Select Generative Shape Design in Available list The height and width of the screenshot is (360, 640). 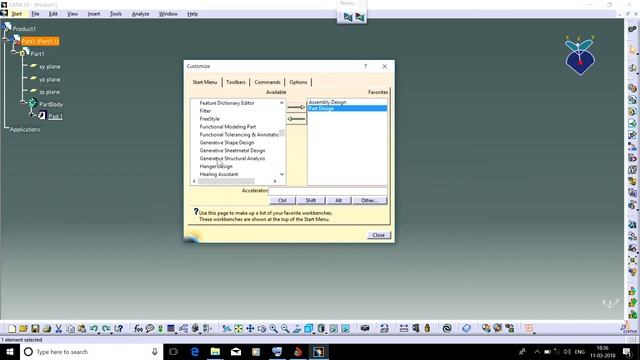click(x=227, y=142)
